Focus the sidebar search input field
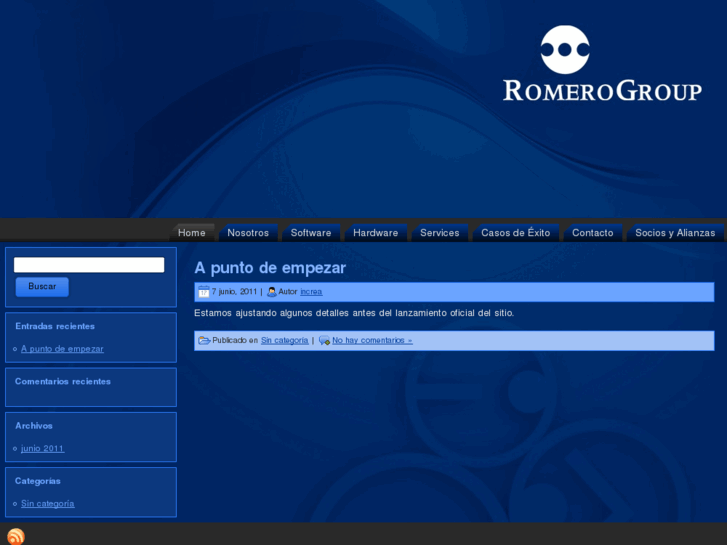The image size is (727, 545). tap(89, 265)
